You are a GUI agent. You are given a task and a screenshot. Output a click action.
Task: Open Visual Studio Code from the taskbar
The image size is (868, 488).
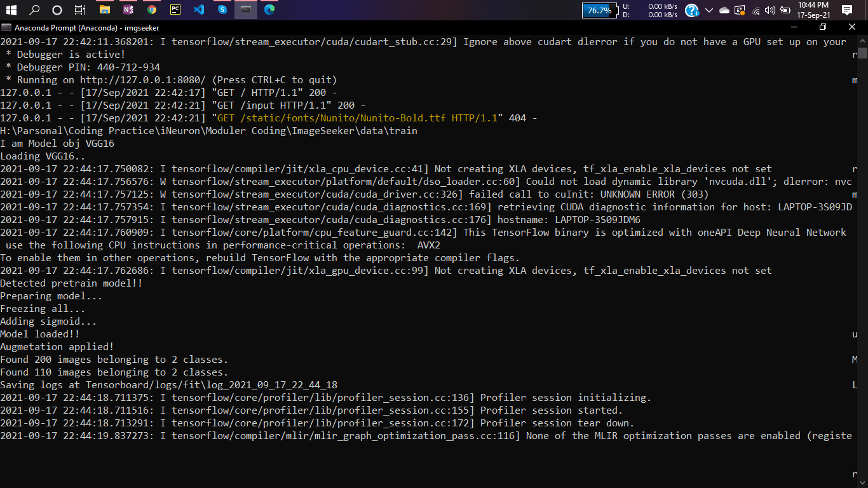198,10
